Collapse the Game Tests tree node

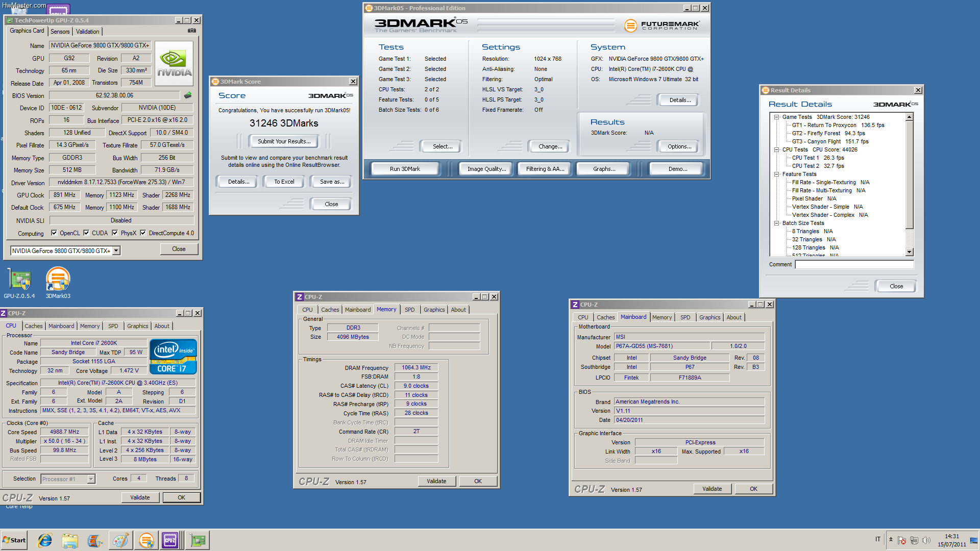776,117
